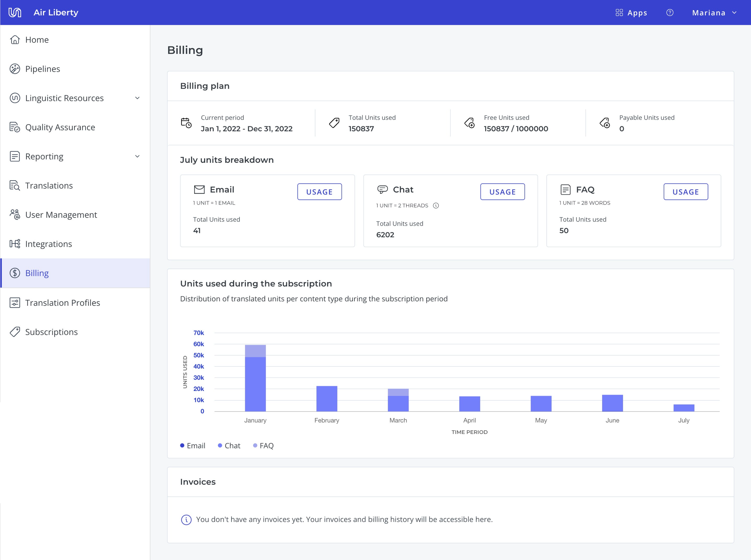Screen dimensions: 751x560
Task: Click the March chart bar
Action: tap(398, 400)
